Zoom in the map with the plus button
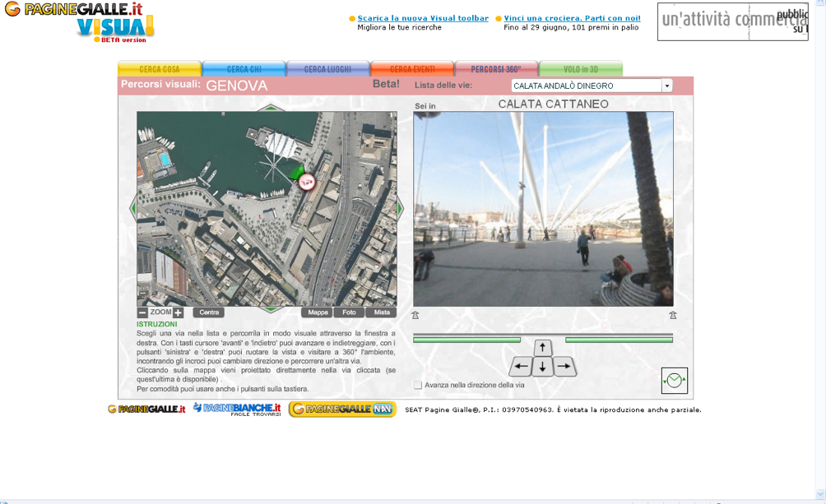 178,312
